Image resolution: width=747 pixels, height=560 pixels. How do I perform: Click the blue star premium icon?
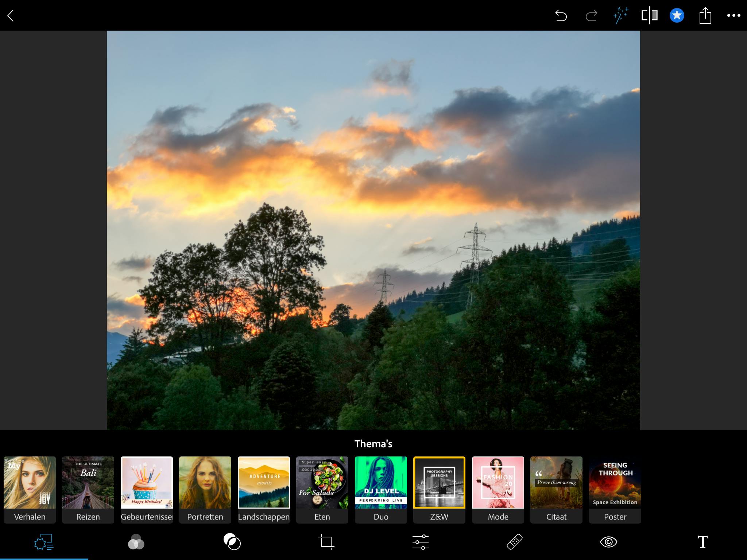pyautogui.click(x=677, y=16)
